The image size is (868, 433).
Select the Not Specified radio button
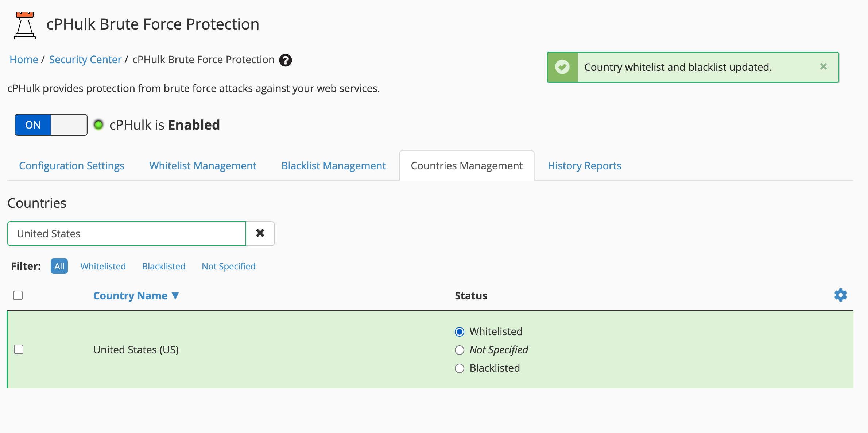460,350
